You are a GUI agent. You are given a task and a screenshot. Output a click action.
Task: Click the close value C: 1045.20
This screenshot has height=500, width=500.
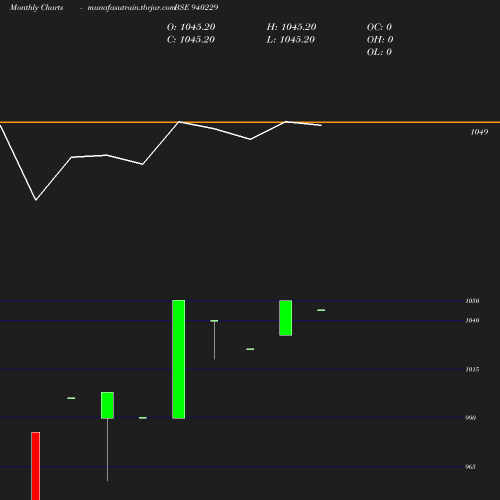coord(191,40)
